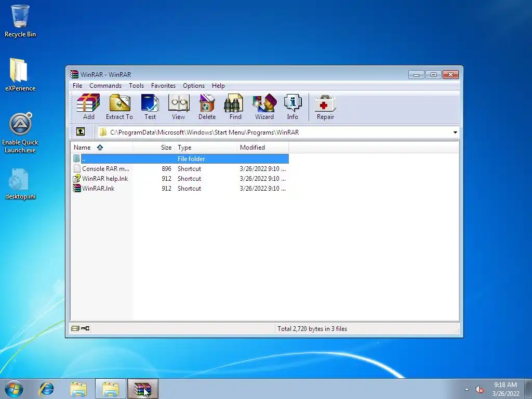Click the key password icon in the status bar
This screenshot has height=399, width=532.
[x=85, y=328]
